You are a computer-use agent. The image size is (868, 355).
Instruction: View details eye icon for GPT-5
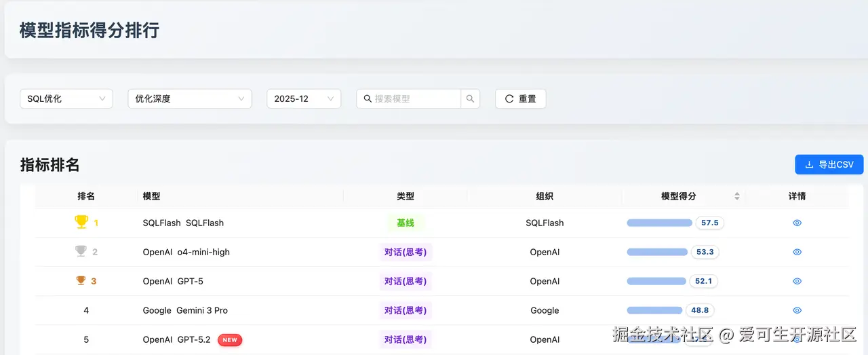[797, 281]
